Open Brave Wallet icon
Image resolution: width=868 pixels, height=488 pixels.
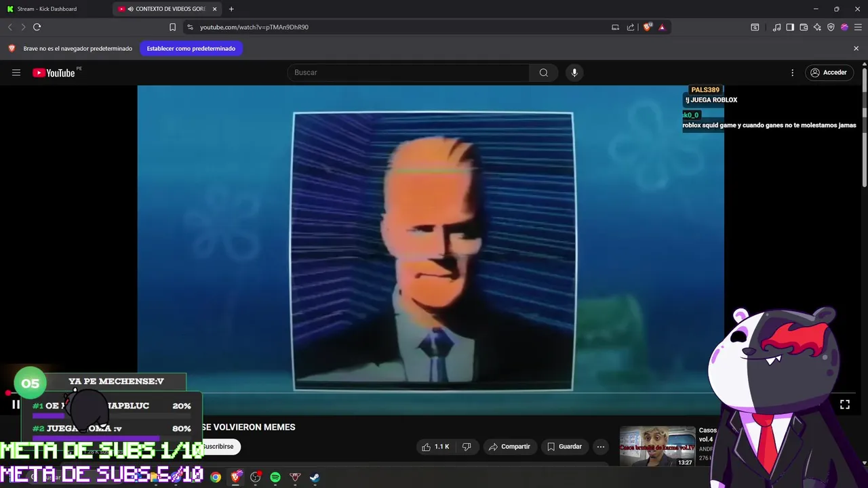[x=804, y=27]
